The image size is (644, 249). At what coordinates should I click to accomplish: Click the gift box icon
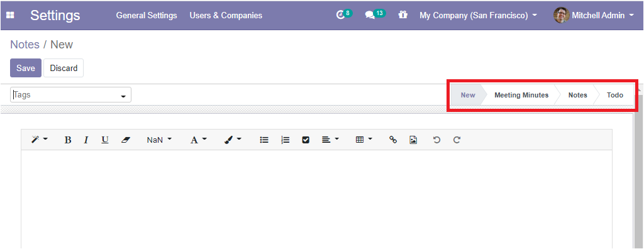tap(403, 15)
